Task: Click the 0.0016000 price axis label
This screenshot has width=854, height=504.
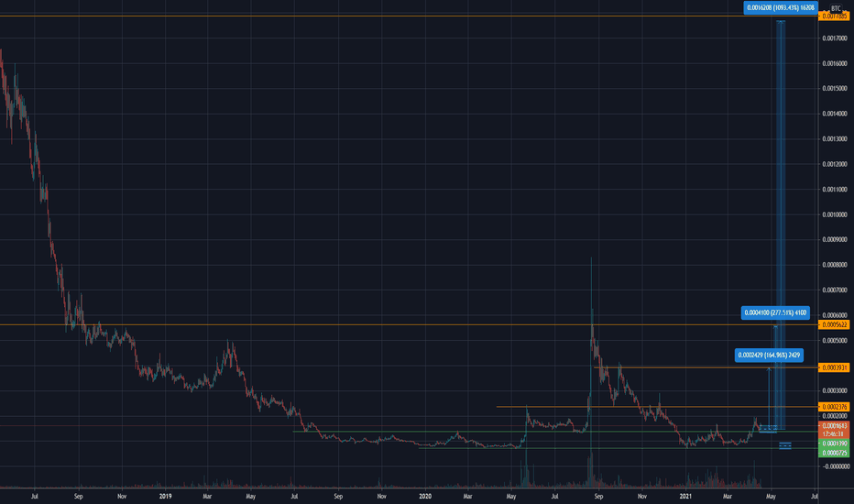Action: pos(835,63)
